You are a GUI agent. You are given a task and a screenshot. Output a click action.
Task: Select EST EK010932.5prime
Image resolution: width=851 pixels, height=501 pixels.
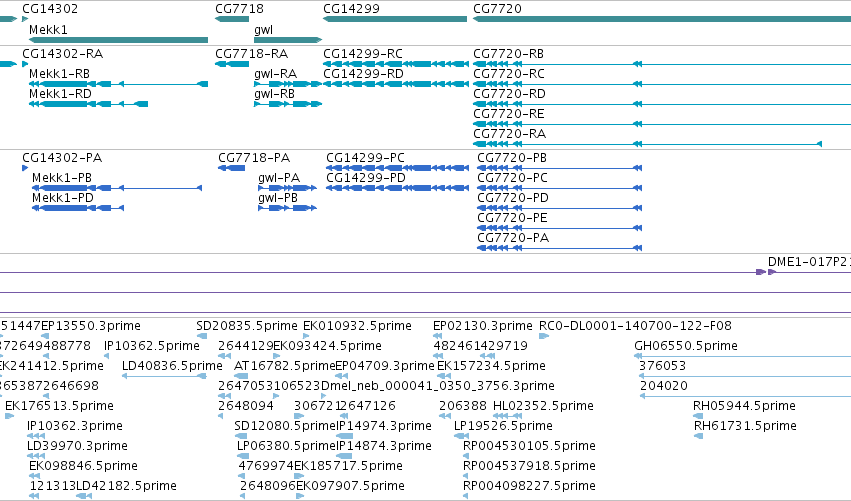357,326
